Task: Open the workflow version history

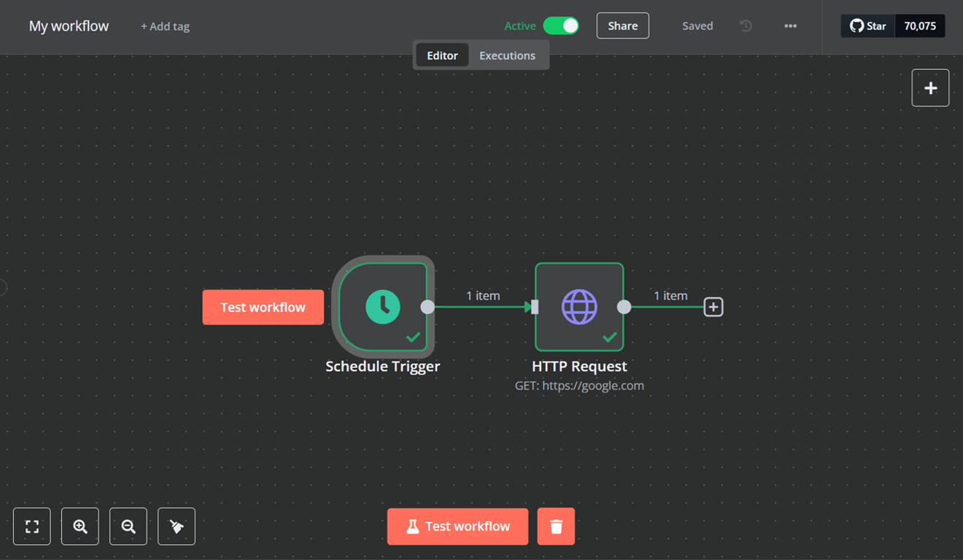Action: pos(745,26)
